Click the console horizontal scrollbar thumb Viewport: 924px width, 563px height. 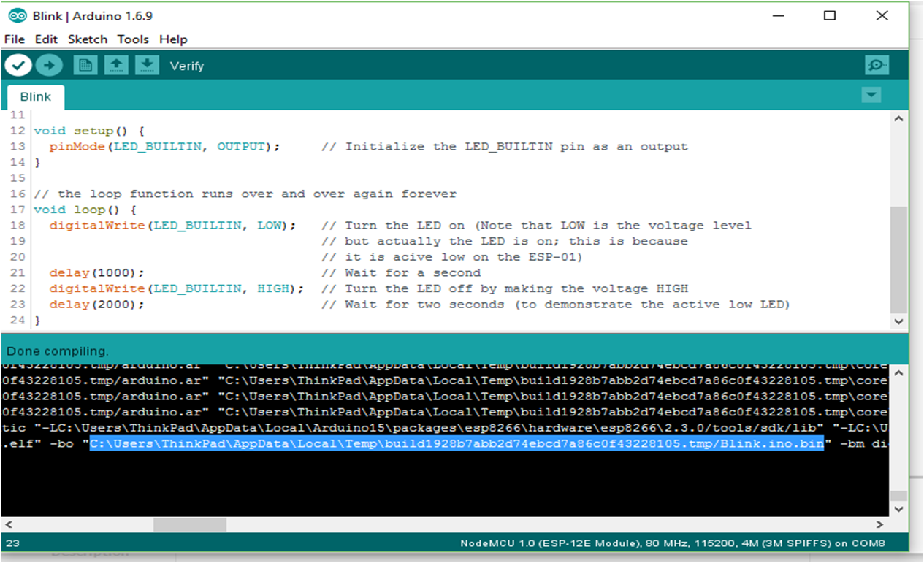(190, 524)
